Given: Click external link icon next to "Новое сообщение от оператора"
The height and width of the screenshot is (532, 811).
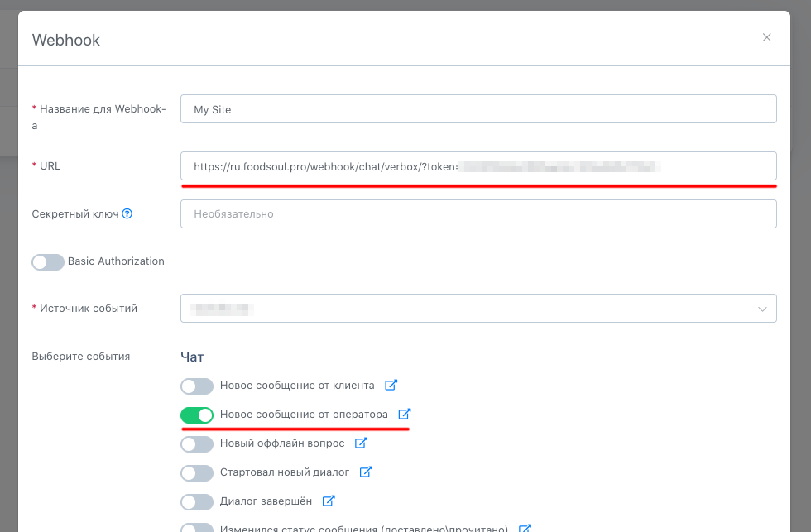Looking at the screenshot, I should 404,414.
